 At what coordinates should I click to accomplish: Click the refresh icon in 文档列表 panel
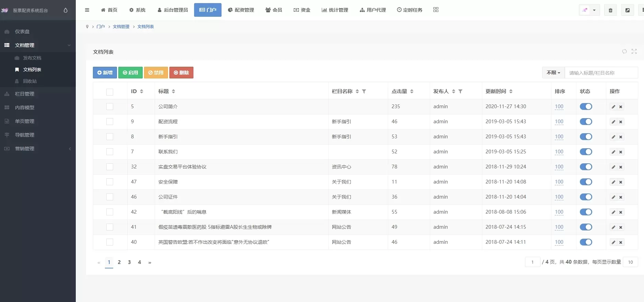[624, 51]
